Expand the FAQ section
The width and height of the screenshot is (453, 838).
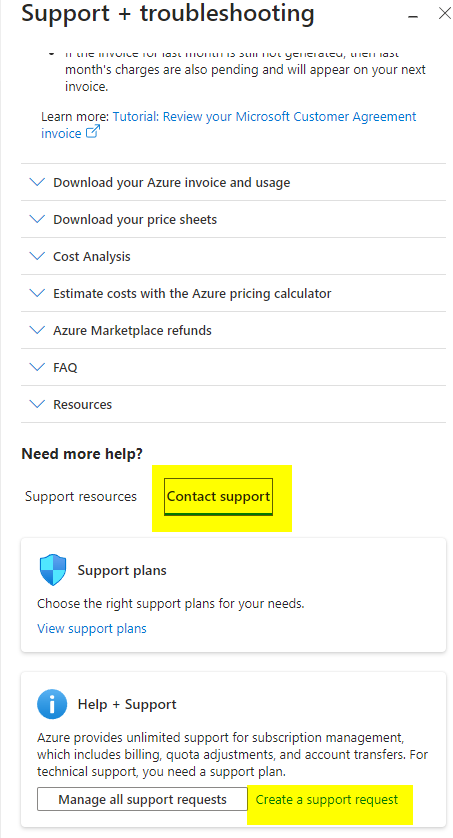233,367
